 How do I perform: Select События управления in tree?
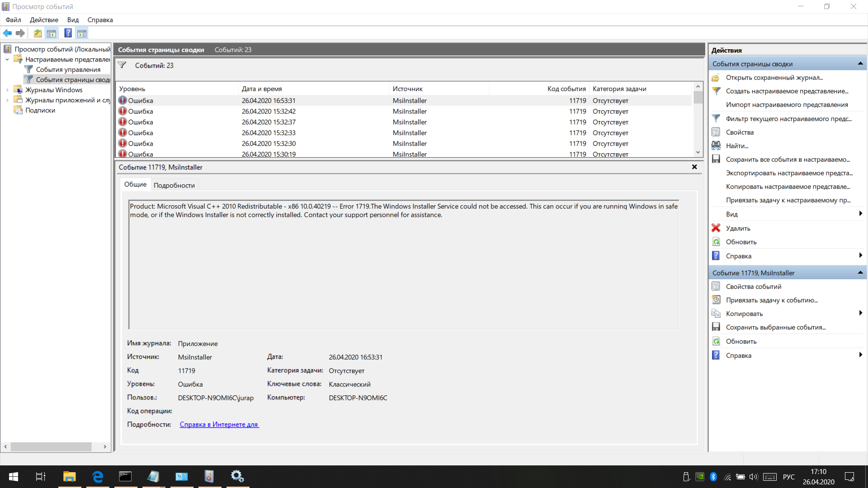[x=68, y=70]
